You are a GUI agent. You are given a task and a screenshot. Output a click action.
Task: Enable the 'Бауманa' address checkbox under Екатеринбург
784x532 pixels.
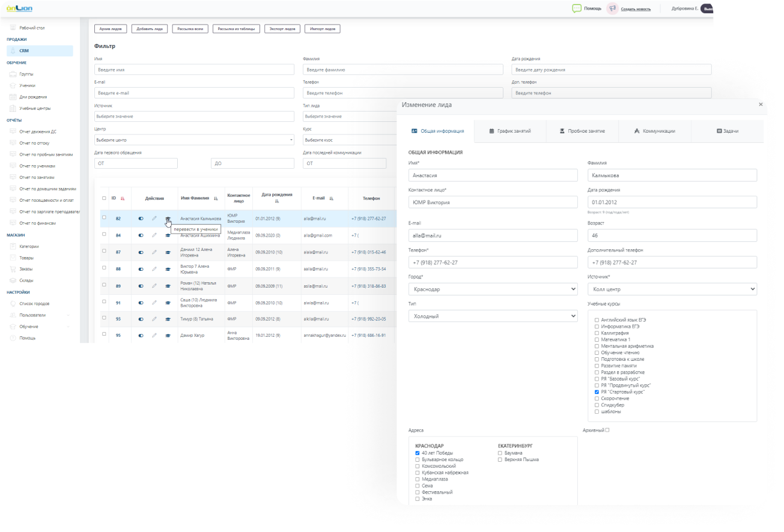tap(499, 453)
